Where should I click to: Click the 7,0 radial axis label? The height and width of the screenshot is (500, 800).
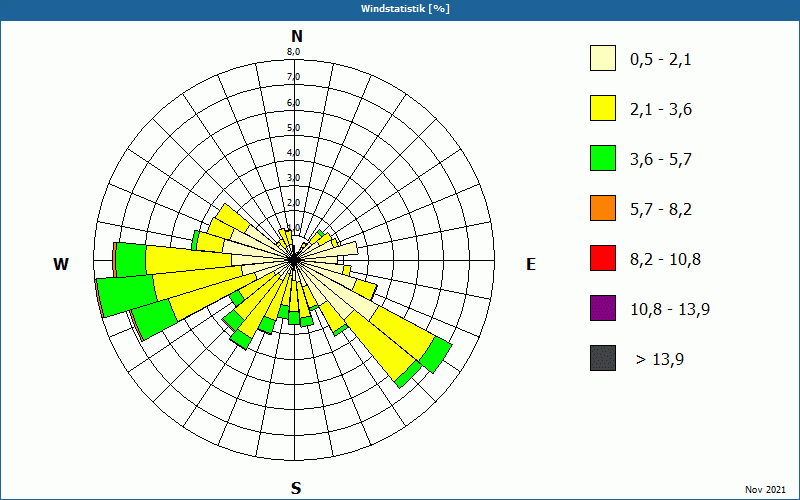pyautogui.click(x=293, y=77)
